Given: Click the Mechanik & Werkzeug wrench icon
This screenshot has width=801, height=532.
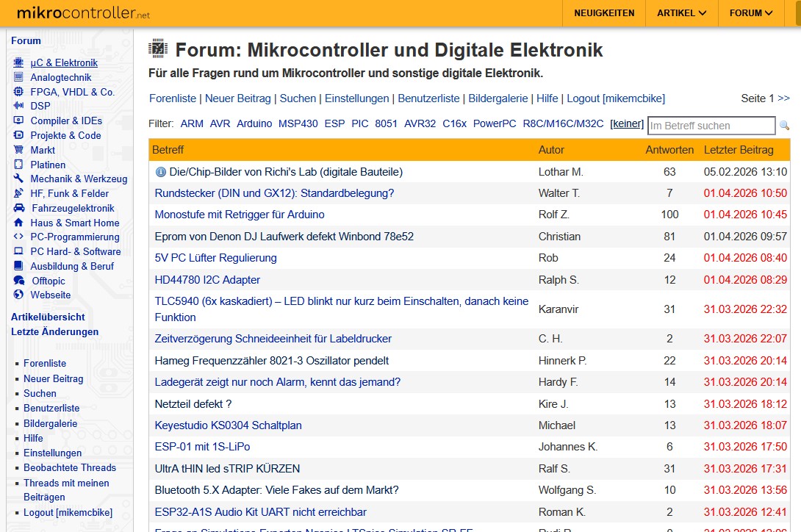Looking at the screenshot, I should [18, 179].
